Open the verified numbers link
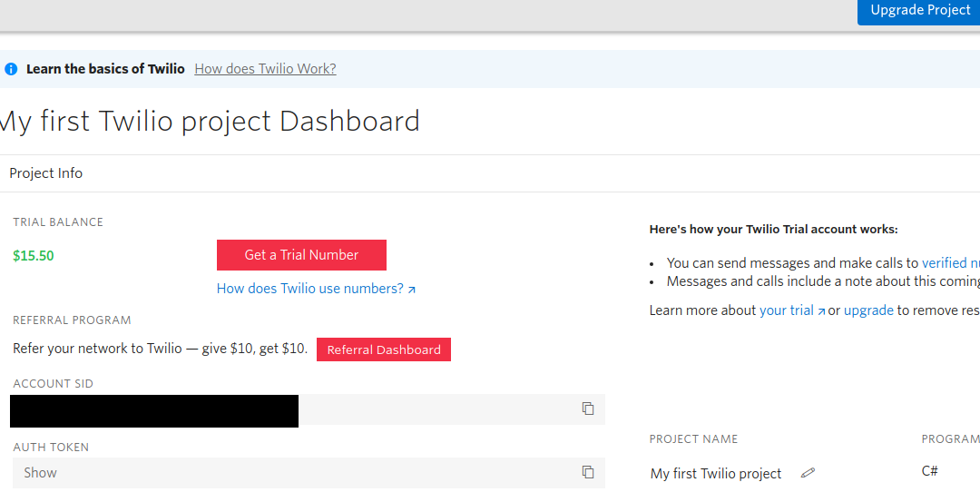This screenshot has height=502, width=980. [x=949, y=262]
